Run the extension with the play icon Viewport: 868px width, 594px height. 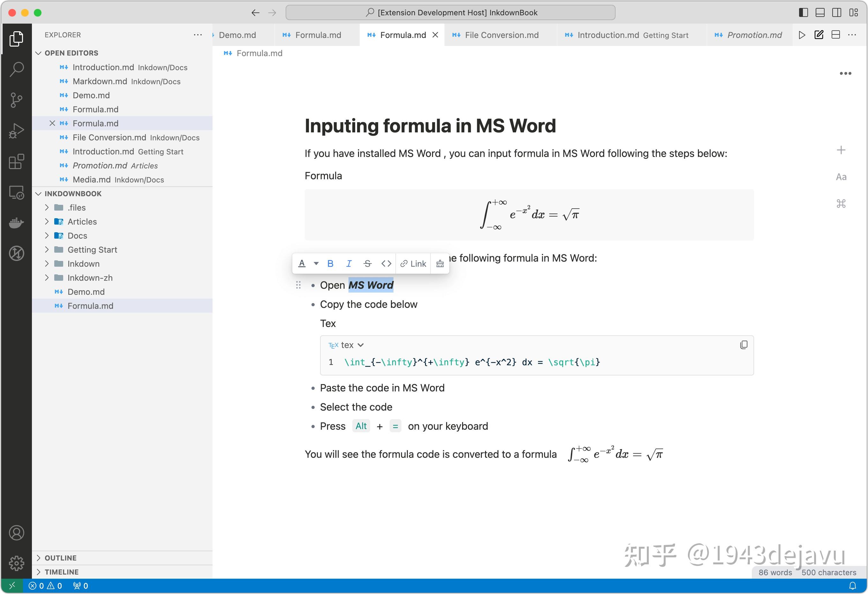[802, 35]
